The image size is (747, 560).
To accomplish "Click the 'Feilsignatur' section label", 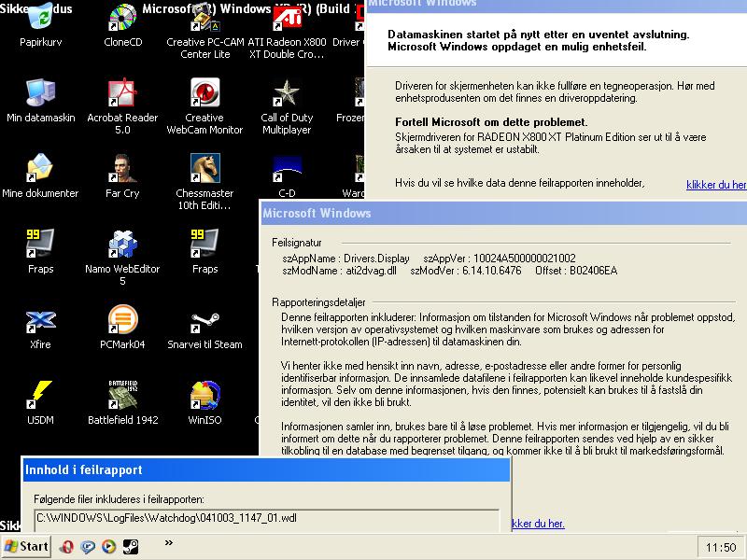I will (297, 243).
